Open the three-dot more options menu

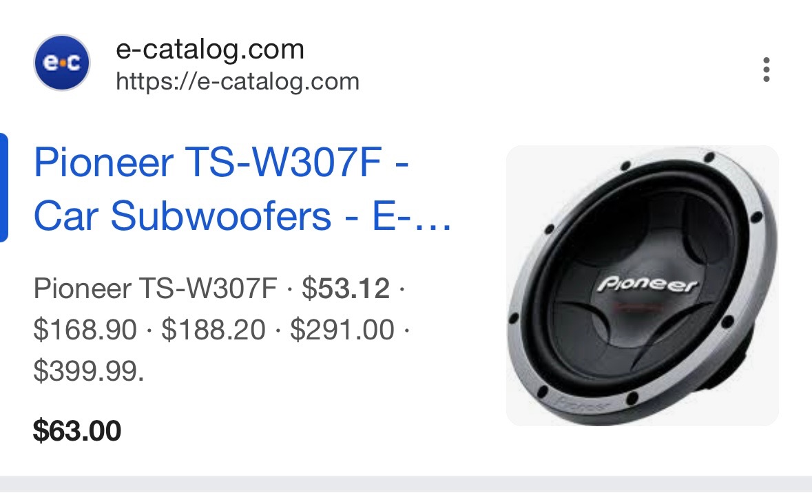point(767,70)
